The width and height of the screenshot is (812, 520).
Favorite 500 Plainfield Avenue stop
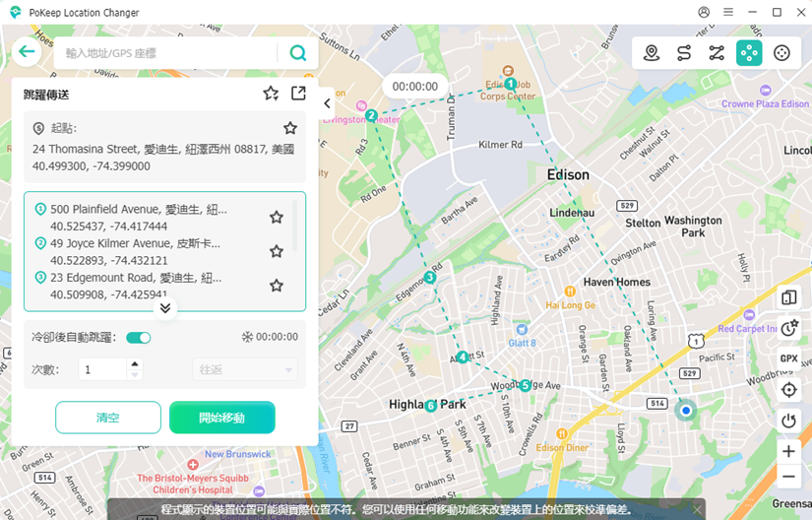coord(277,217)
